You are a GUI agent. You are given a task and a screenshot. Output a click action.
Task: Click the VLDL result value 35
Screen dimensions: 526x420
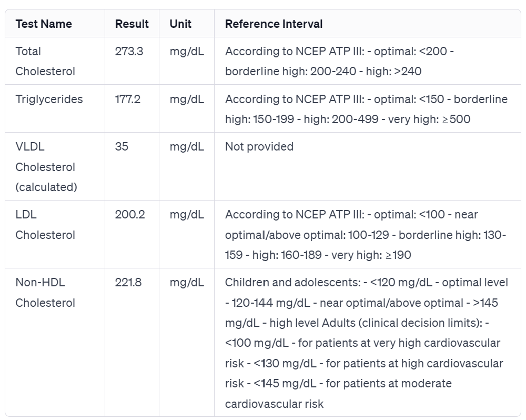point(122,146)
